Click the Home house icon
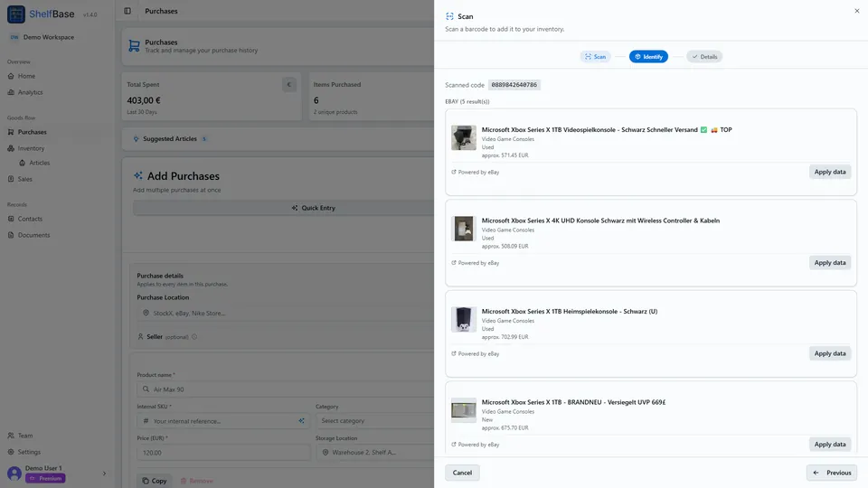The width and height of the screenshot is (868, 488). click(x=11, y=76)
